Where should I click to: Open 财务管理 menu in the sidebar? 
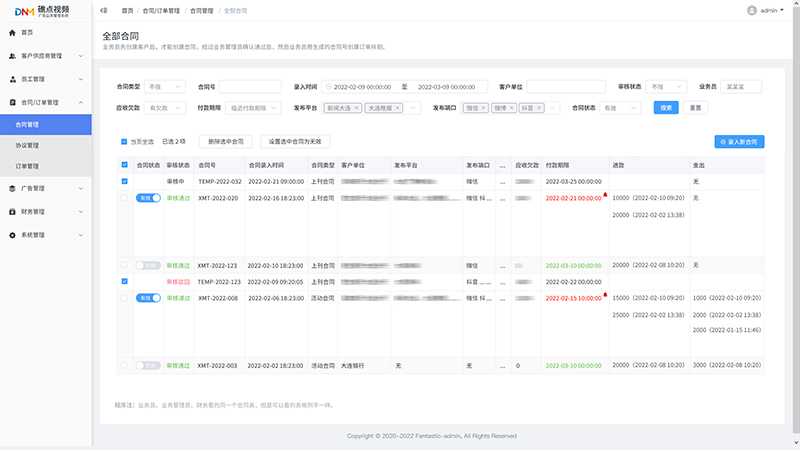coord(46,212)
